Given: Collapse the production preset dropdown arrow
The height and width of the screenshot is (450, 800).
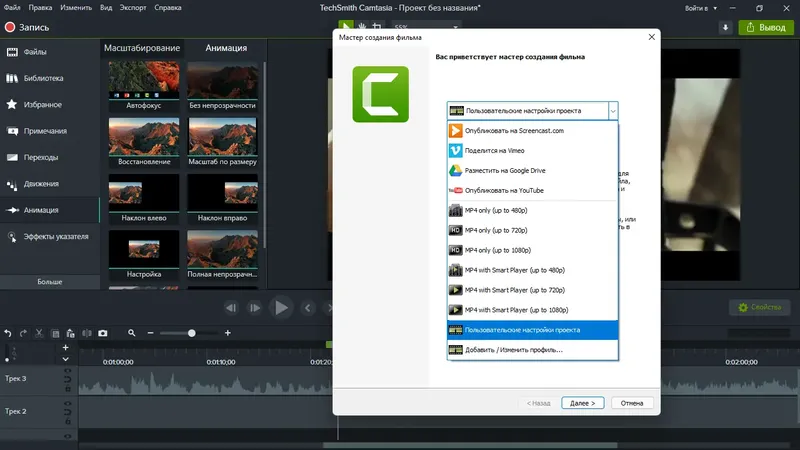Looking at the screenshot, I should point(613,111).
